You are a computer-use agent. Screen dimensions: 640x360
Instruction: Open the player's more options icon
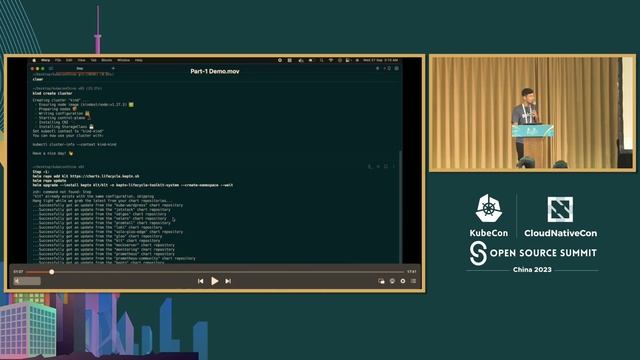(413, 281)
